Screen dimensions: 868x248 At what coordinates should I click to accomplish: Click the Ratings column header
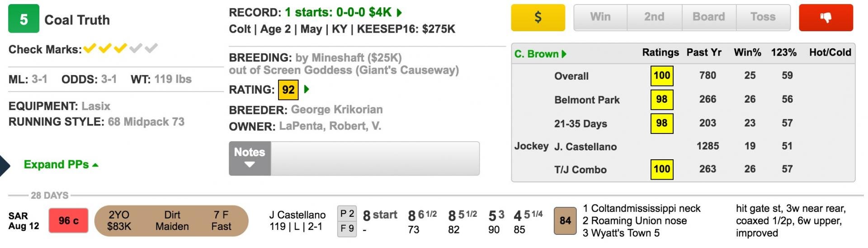click(660, 52)
